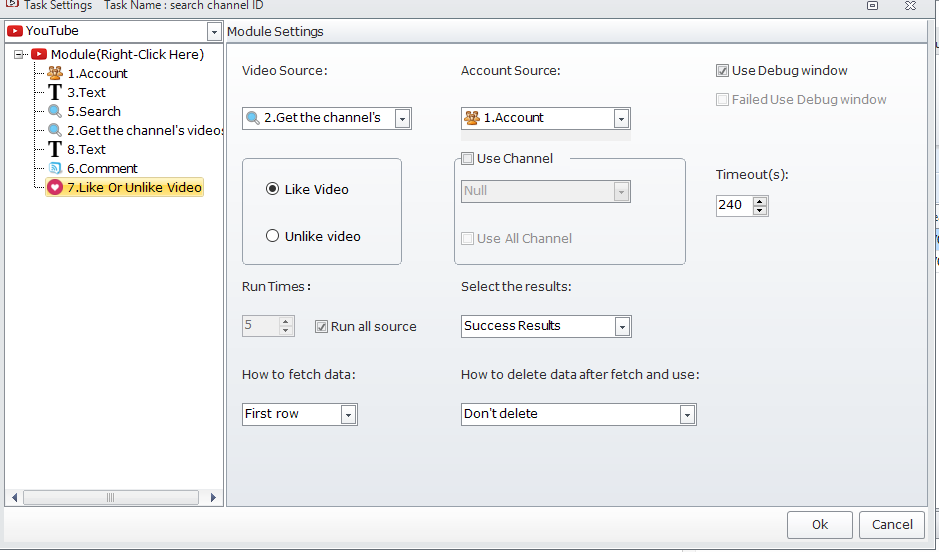The height and width of the screenshot is (552, 939).
Task: Select the Like Video radio button
Action: [x=272, y=189]
